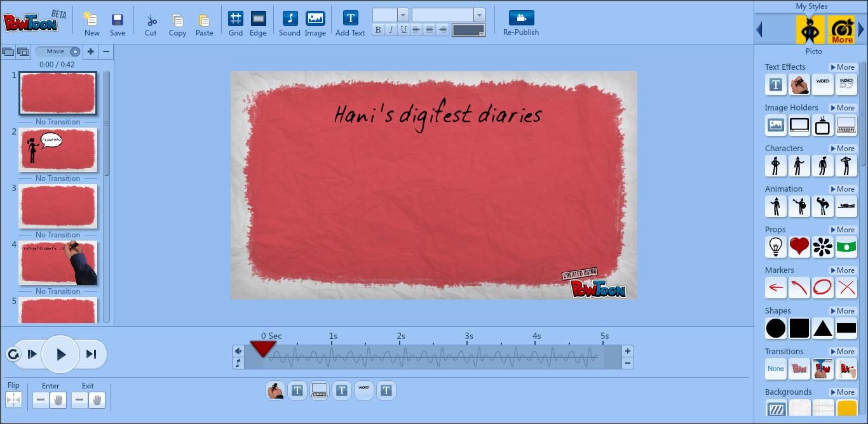The height and width of the screenshot is (424, 868).
Task: Select the red heart prop
Action: 799,247
